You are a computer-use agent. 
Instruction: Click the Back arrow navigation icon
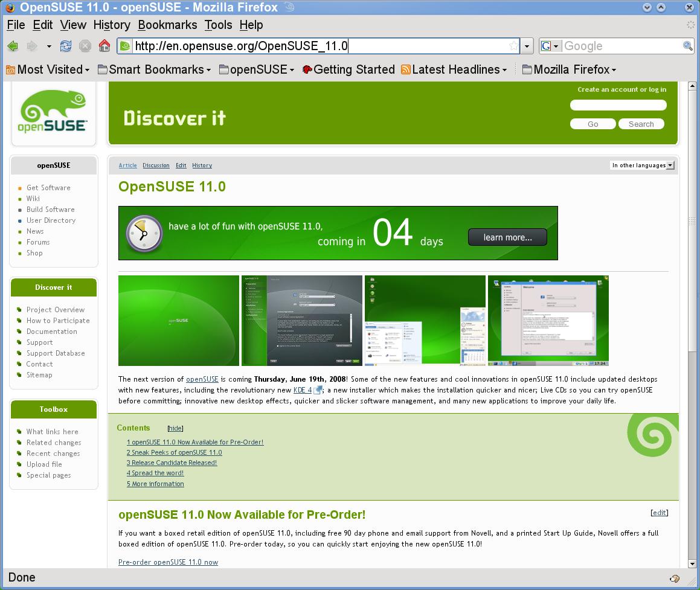pos(13,46)
